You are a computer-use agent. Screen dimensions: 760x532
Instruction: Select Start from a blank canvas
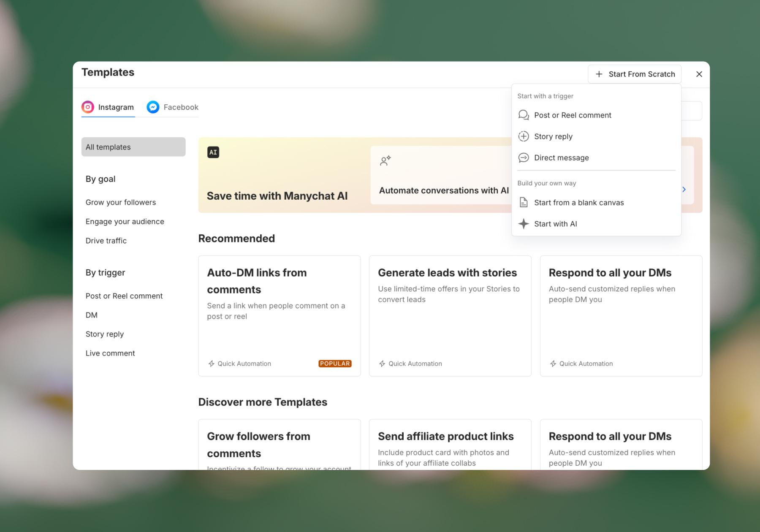pyautogui.click(x=596, y=203)
